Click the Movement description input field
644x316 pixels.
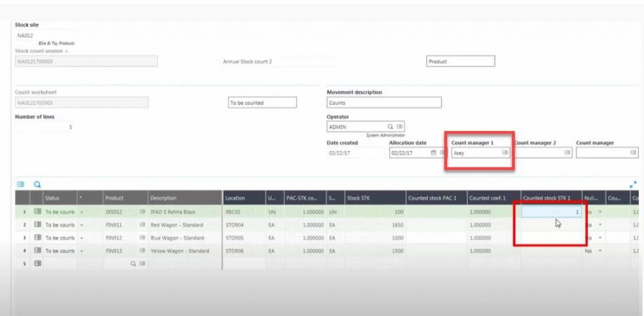click(384, 103)
